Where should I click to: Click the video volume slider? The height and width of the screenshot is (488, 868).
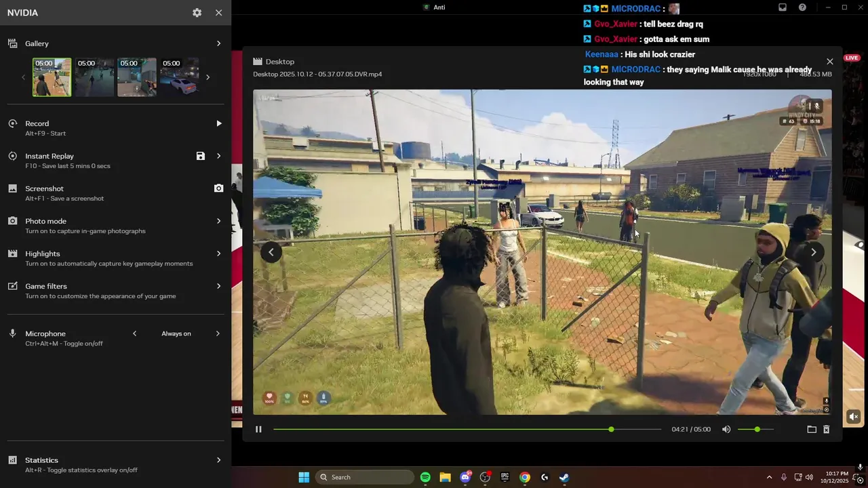pyautogui.click(x=755, y=429)
